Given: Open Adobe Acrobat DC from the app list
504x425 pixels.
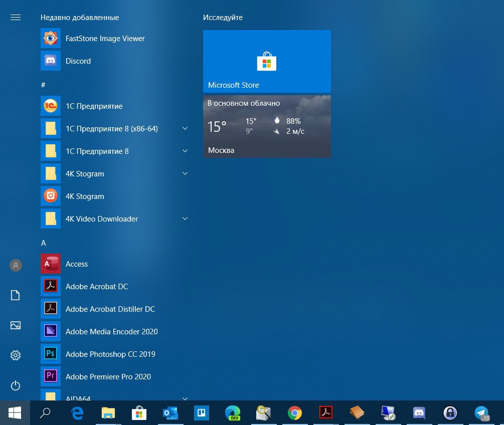Looking at the screenshot, I should point(114,286).
